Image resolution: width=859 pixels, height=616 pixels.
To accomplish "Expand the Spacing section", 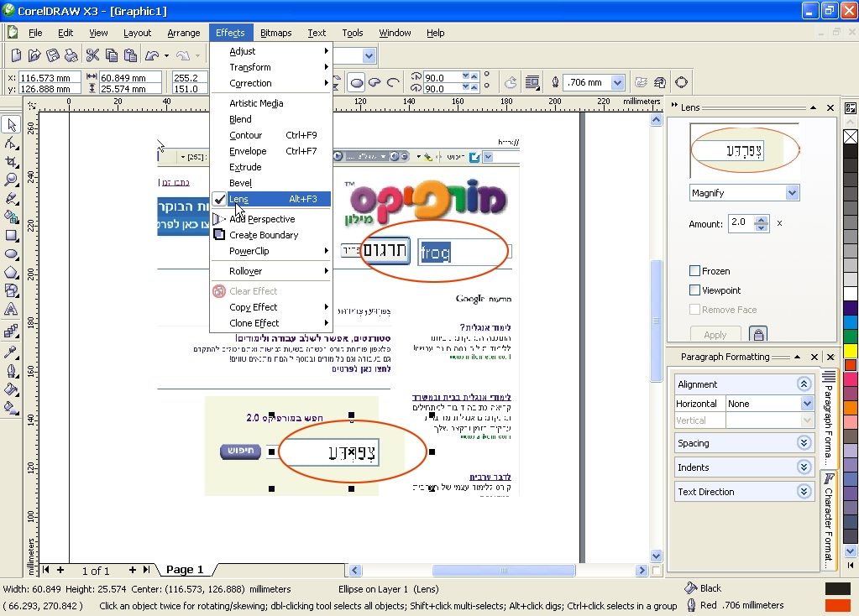I will (x=804, y=443).
